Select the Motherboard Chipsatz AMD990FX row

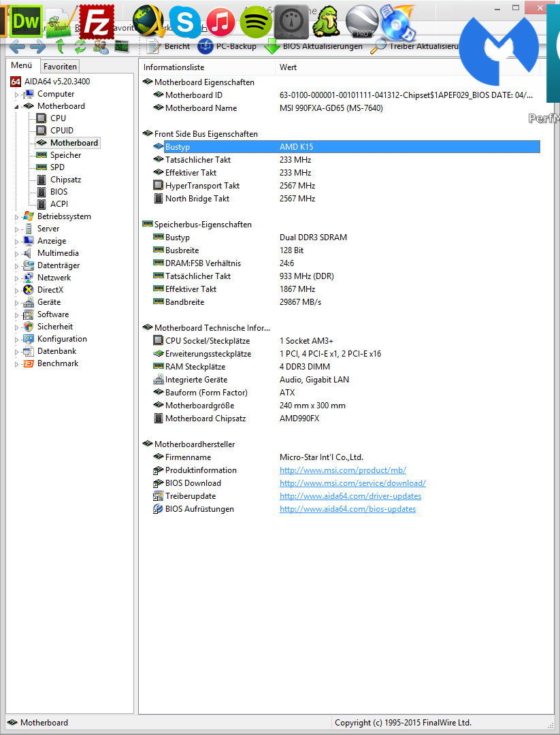pos(347,418)
